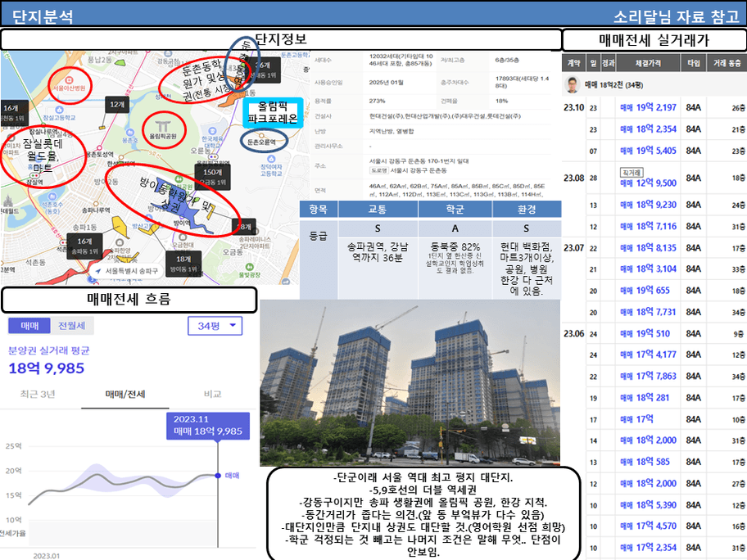
Task: Click the 2025년 01월 approval date value
Action: pos(386,83)
